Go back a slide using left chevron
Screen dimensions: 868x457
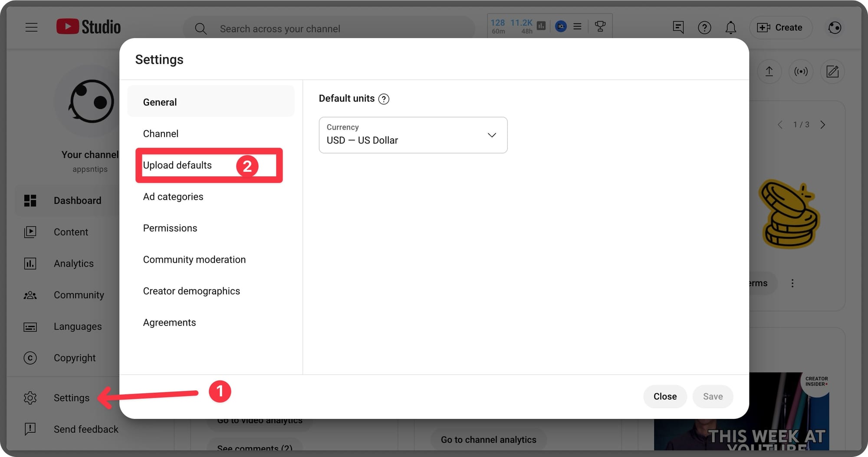click(x=780, y=124)
